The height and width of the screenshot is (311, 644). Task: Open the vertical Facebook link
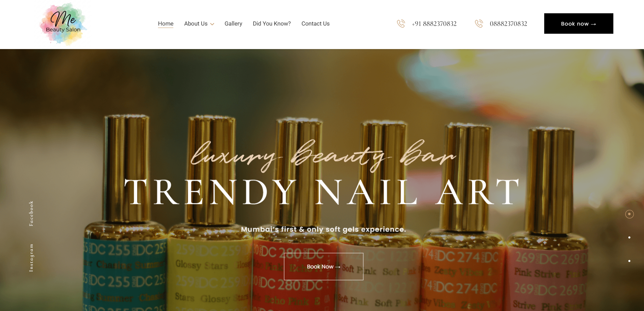(31, 214)
